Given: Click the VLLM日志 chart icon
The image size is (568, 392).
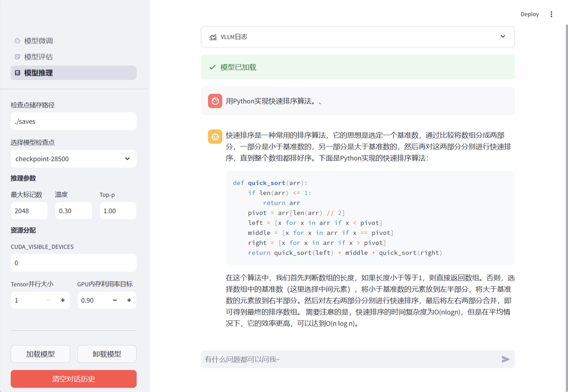Looking at the screenshot, I should [x=213, y=37].
